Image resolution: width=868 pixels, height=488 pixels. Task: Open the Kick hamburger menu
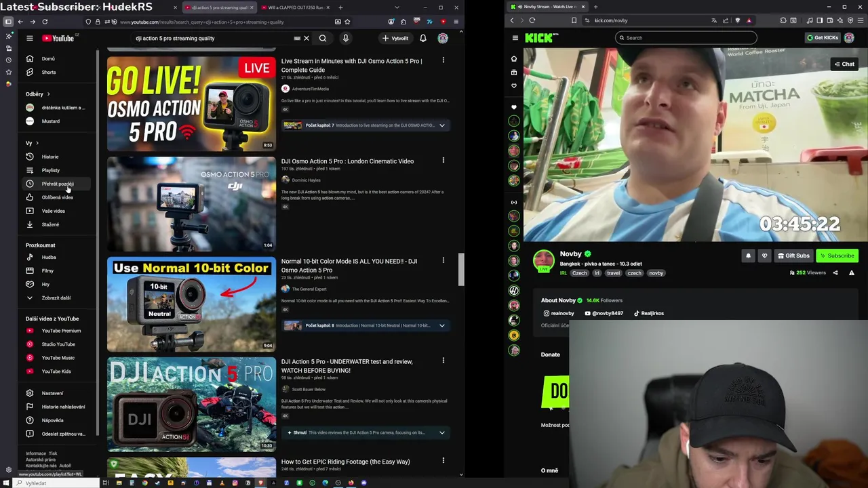[x=515, y=38]
